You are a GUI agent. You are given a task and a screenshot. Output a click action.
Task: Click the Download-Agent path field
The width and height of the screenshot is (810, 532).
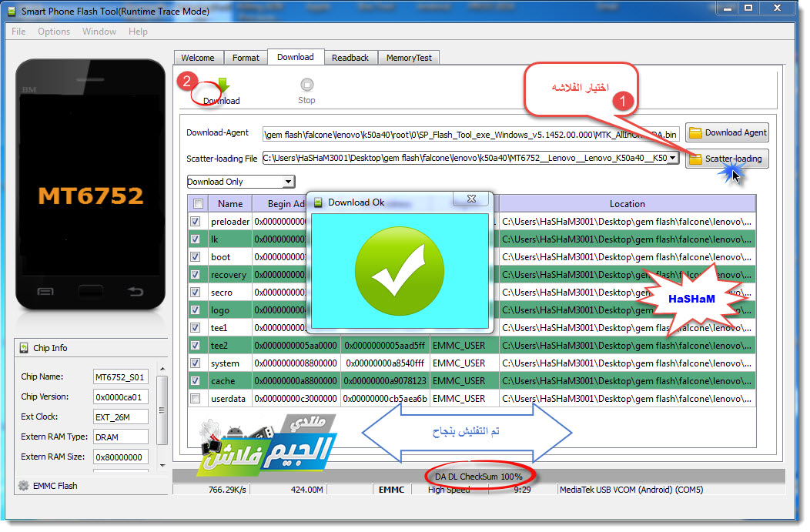pos(470,134)
